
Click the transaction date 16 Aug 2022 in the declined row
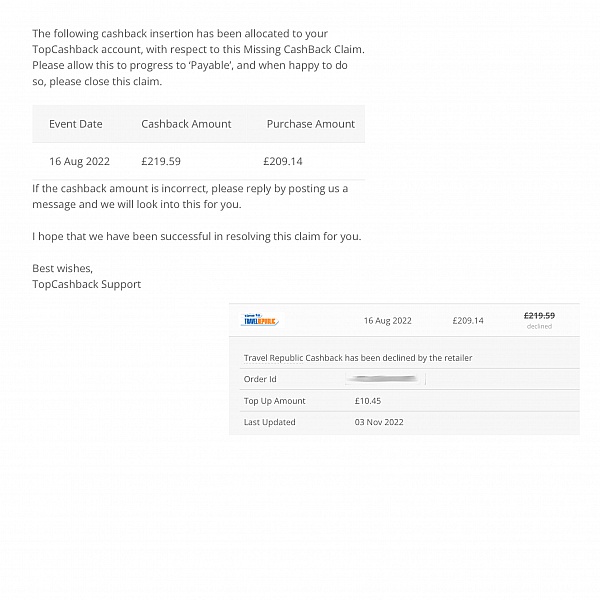pyautogui.click(x=387, y=321)
